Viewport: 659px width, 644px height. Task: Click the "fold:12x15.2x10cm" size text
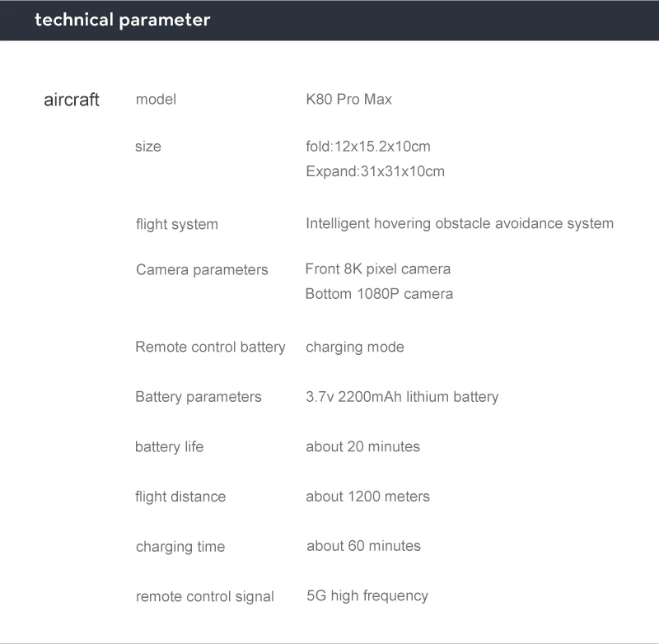(367, 147)
